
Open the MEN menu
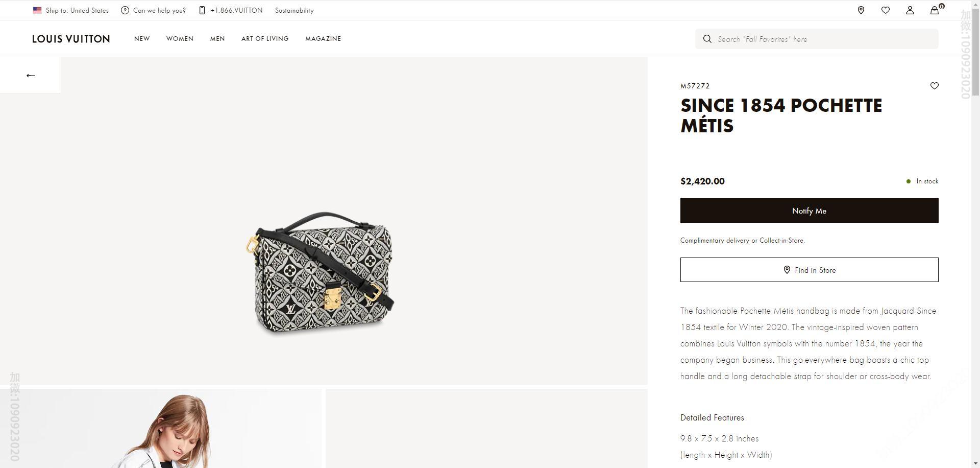click(x=217, y=39)
